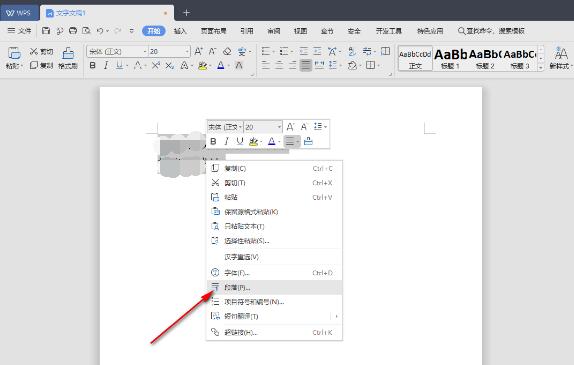
Task: Select Copy (C) in the context menu
Action: pyautogui.click(x=274, y=168)
